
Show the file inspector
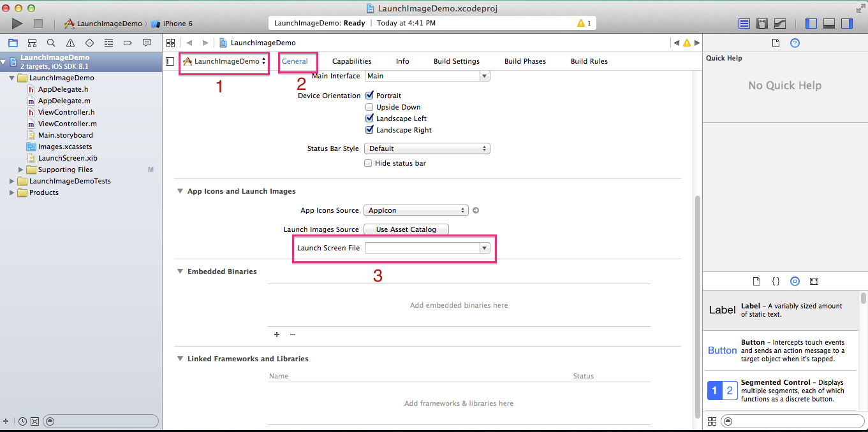(x=776, y=43)
